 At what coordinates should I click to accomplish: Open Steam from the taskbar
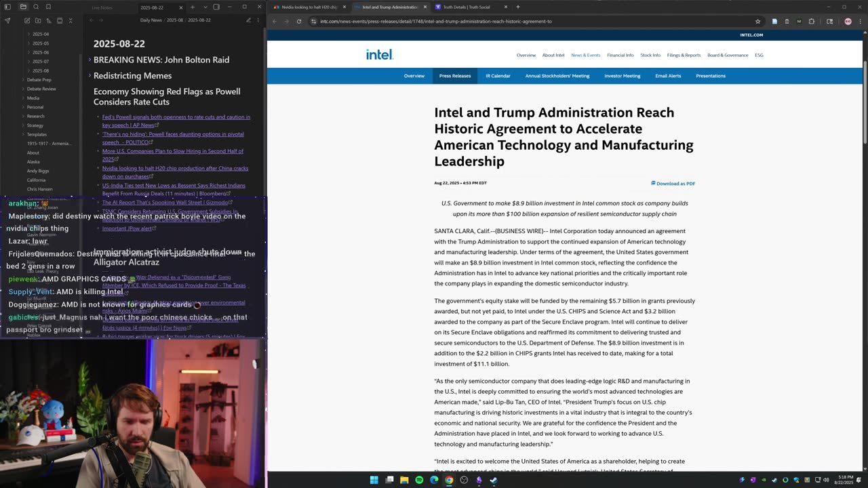tap(494, 480)
